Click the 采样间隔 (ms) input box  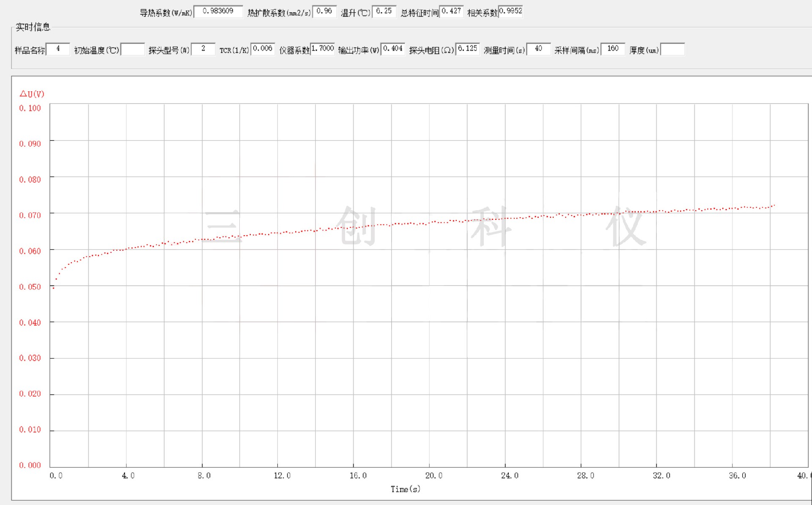[x=613, y=49]
